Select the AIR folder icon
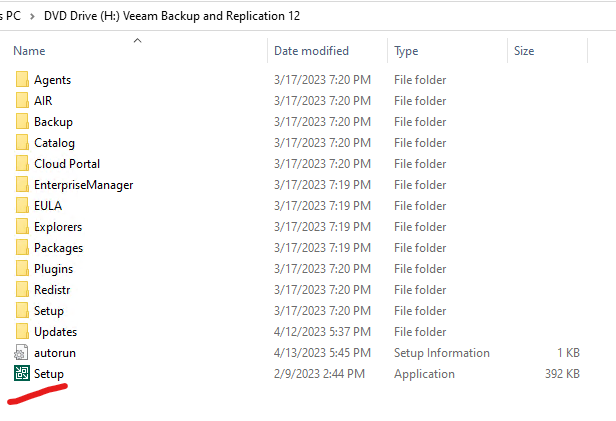The width and height of the screenshot is (616, 421). (x=22, y=101)
